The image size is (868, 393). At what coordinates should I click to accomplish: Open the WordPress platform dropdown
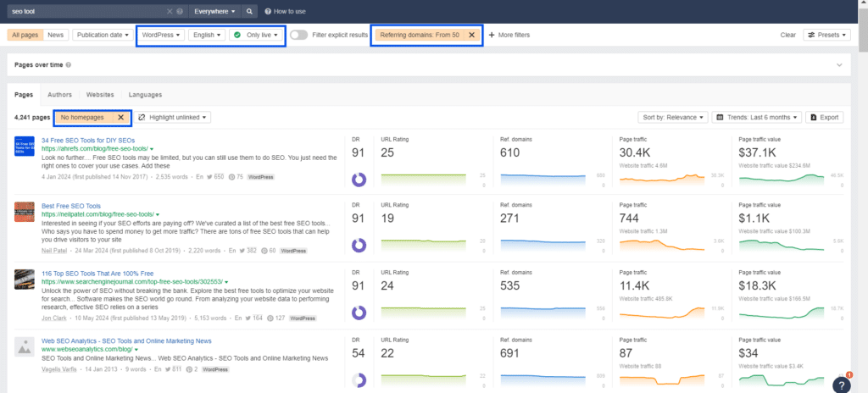coord(161,35)
